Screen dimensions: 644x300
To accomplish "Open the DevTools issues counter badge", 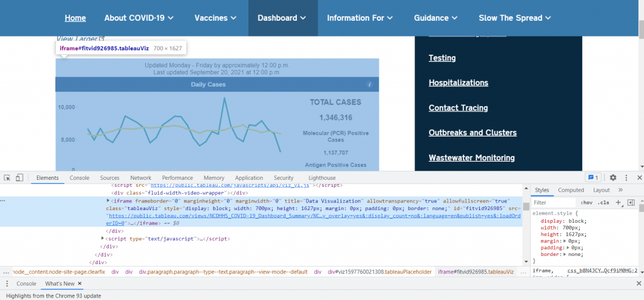I will coord(594,177).
